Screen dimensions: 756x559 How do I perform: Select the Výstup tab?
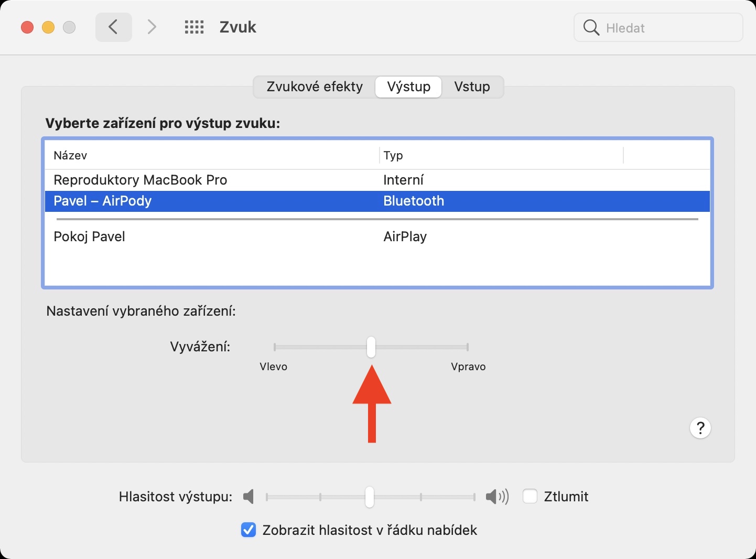pyautogui.click(x=408, y=87)
